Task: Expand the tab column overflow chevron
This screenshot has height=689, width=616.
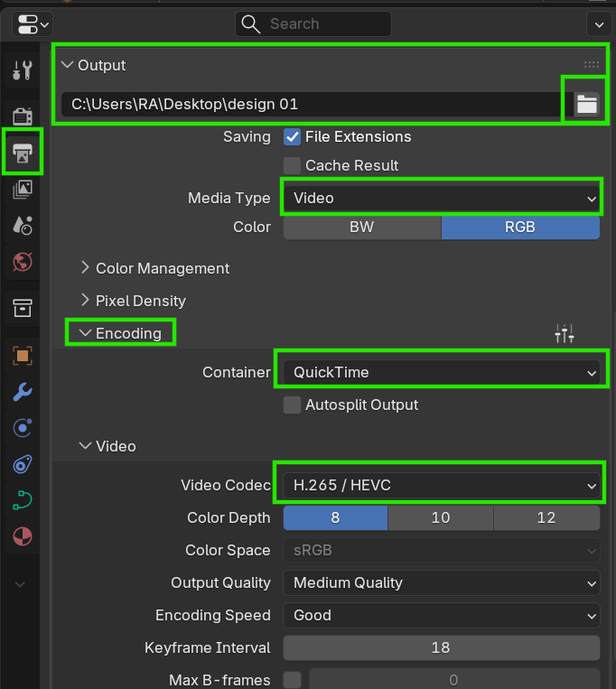Action: click(x=20, y=584)
